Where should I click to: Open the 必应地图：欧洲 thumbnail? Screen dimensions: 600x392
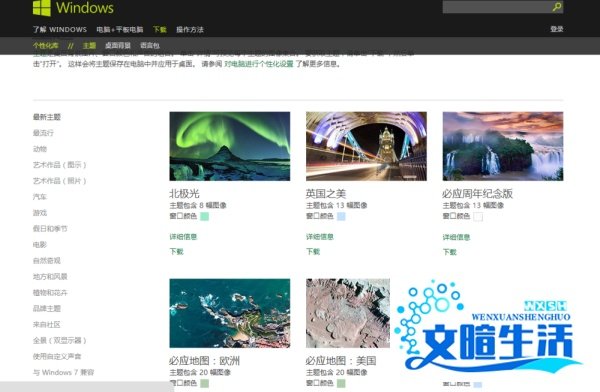[x=230, y=313]
